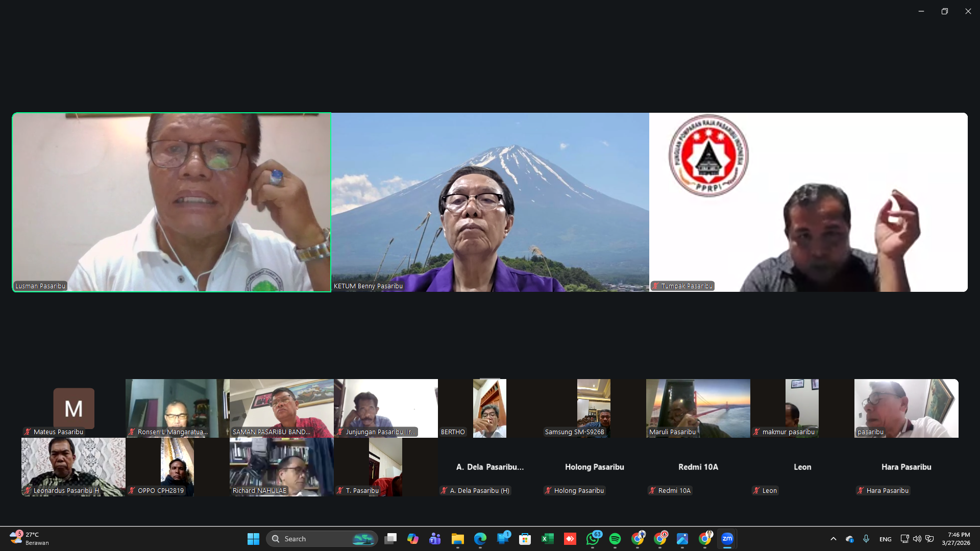Open Copilot icon in taskbar

point(412,539)
